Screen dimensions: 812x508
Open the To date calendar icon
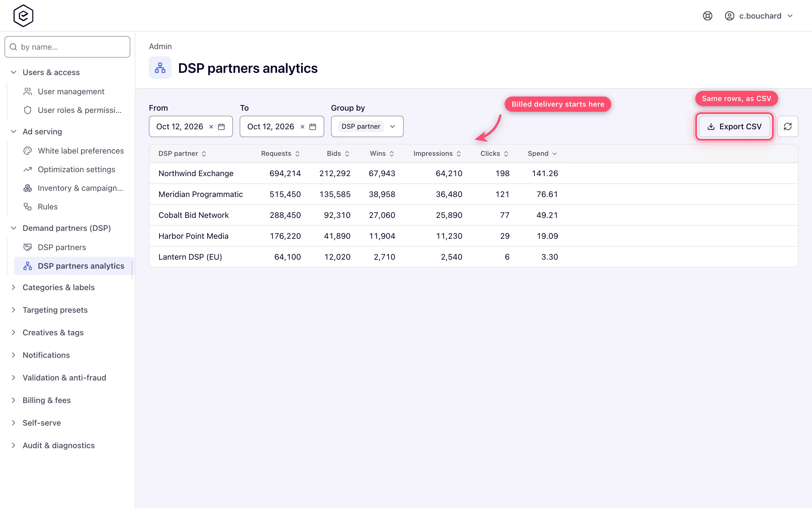pos(313,127)
